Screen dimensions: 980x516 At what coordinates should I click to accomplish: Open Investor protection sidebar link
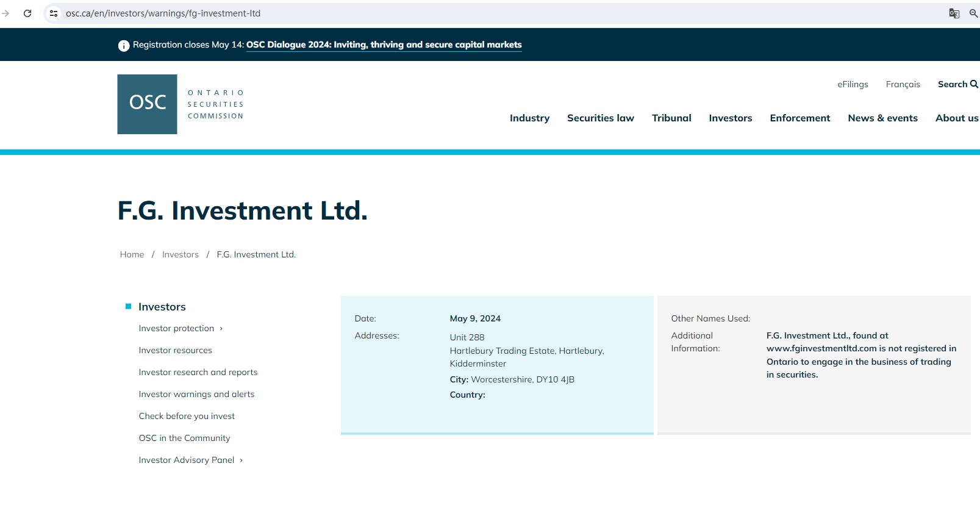coord(176,328)
